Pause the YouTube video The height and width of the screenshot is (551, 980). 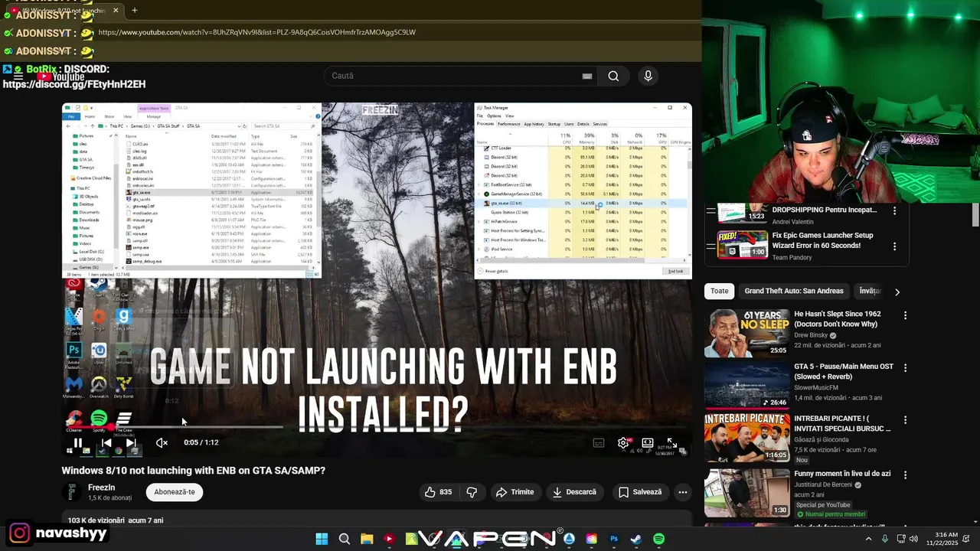click(78, 442)
